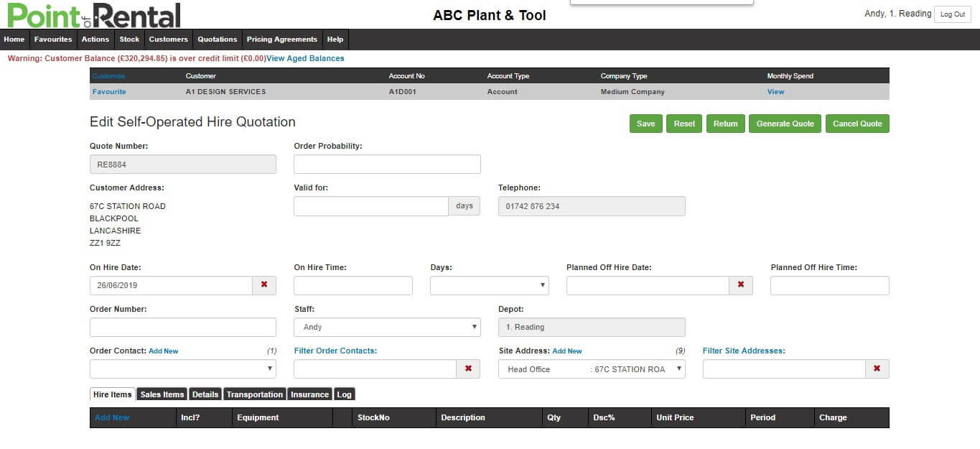Click the Cancel Quote button
The width and height of the screenshot is (980, 449).
[857, 124]
